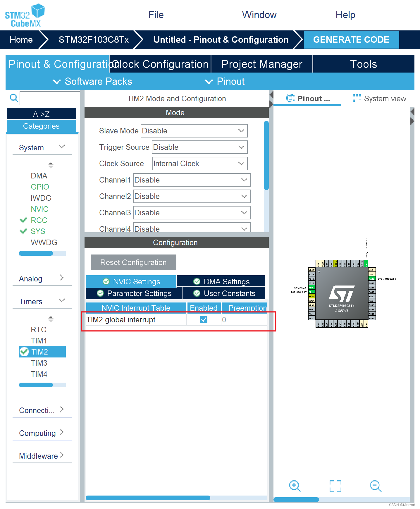The image size is (420, 509).
Task: Click the fit-to-view pinout icon
Action: click(335, 486)
